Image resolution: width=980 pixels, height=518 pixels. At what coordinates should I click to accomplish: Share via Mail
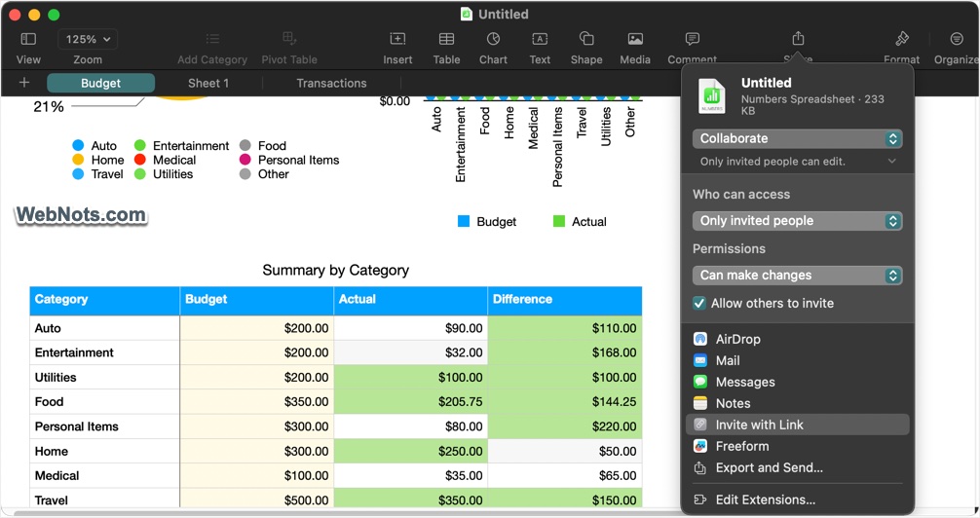click(x=798, y=360)
